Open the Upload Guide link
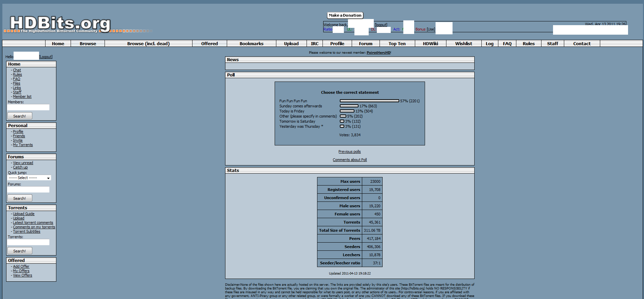 24,214
